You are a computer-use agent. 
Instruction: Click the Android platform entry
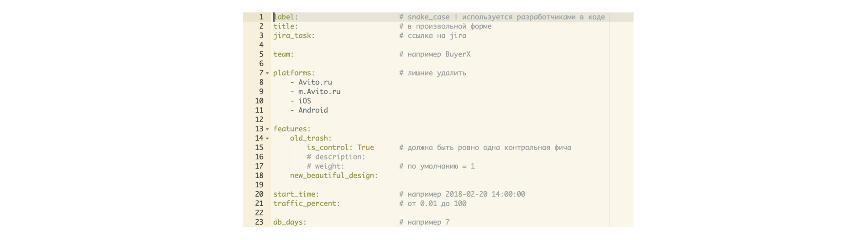point(313,110)
